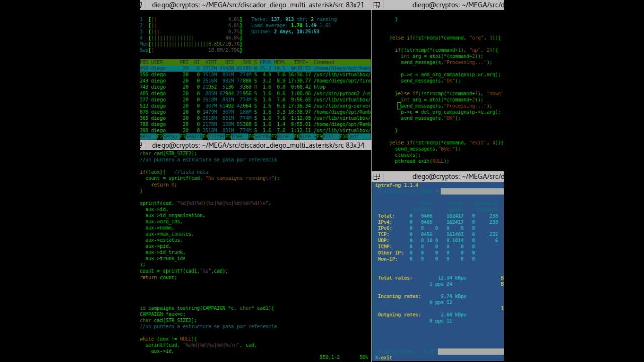Click the Tasks count line in htop
The width and height of the screenshot is (644, 362).
[x=294, y=19]
